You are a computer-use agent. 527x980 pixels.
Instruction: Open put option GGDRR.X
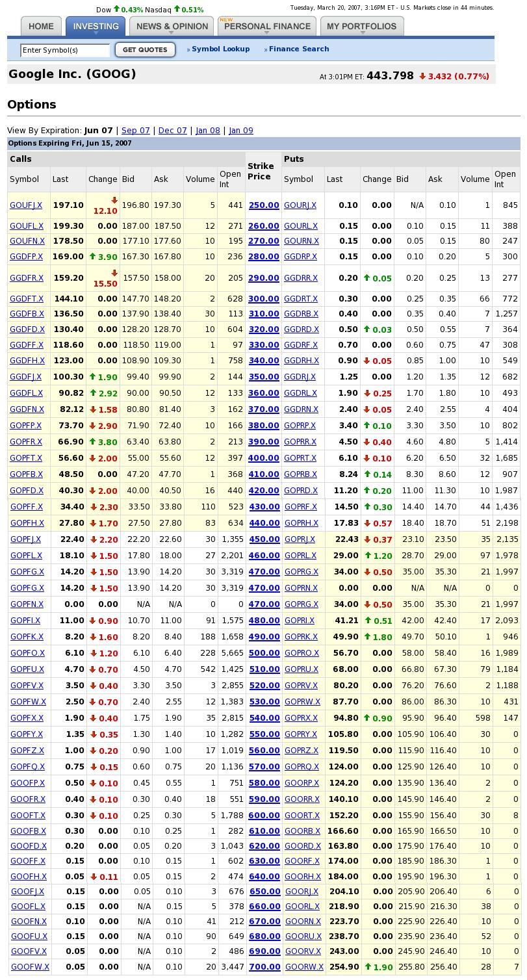tap(301, 278)
